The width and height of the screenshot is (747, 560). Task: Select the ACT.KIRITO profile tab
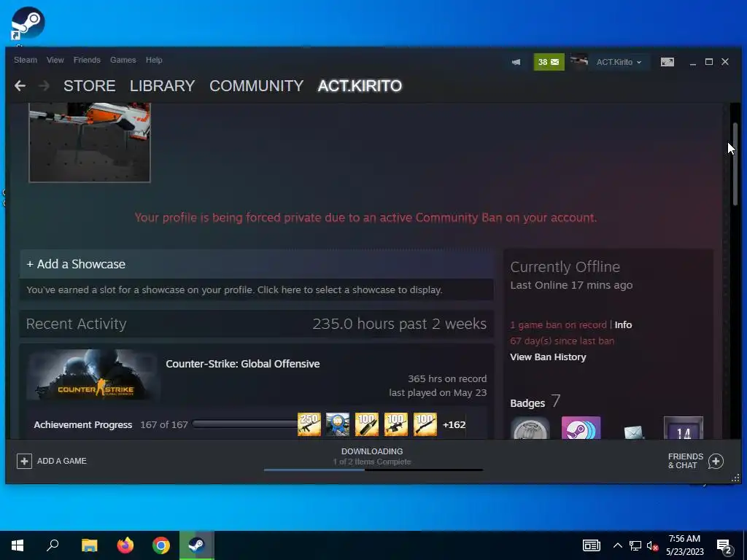click(x=360, y=86)
